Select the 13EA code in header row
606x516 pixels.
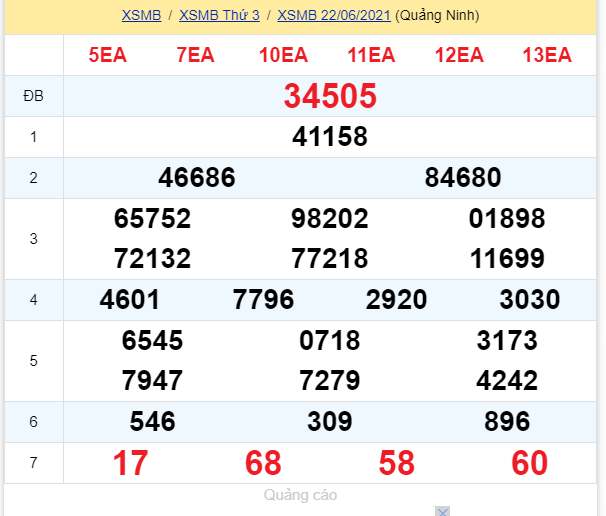(x=546, y=55)
